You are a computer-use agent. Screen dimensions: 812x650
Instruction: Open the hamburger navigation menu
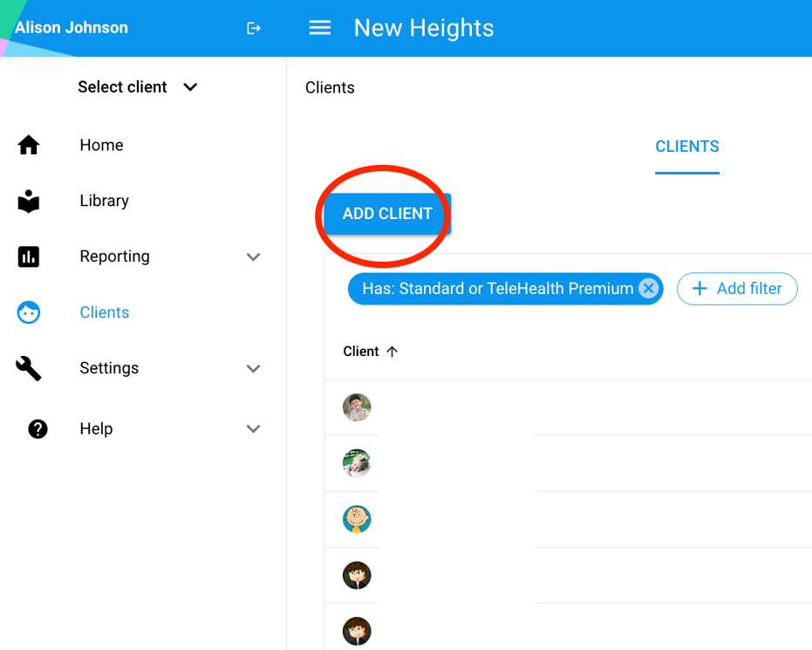point(320,27)
